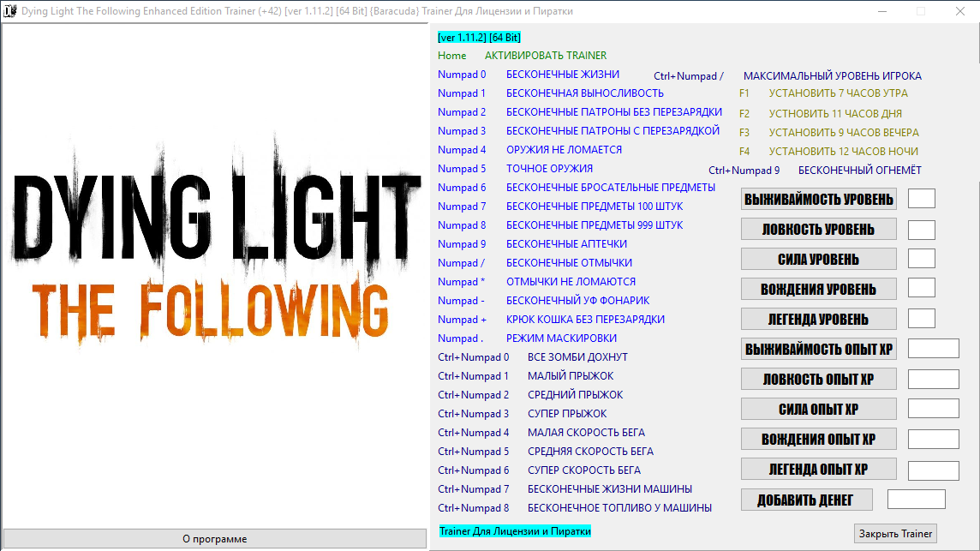
Task: Focus the ВЫЖИВАЙМОСТЬ ОПЫТ XP input field
Action: 934,349
